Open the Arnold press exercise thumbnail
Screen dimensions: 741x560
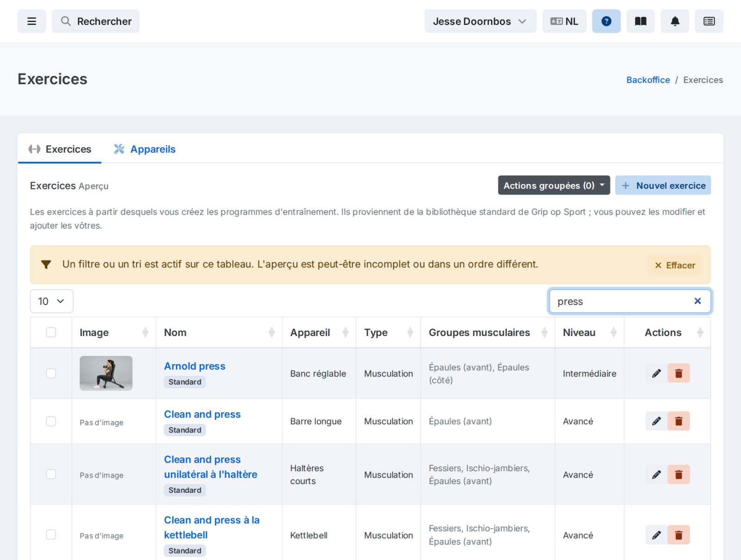coord(106,373)
